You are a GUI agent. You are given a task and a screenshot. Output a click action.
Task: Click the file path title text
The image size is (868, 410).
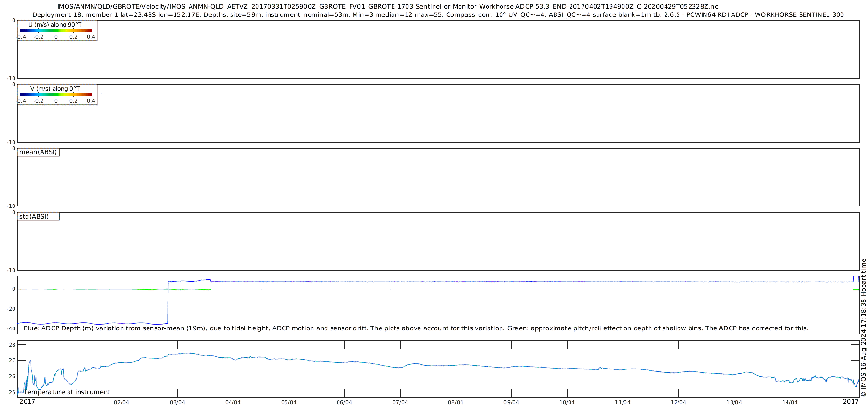[387, 7]
